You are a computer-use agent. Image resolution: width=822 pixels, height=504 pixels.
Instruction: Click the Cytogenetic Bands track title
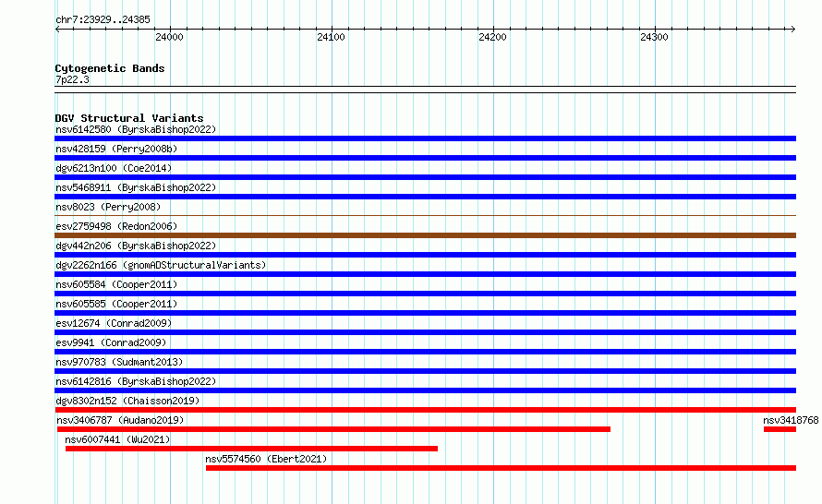point(110,68)
